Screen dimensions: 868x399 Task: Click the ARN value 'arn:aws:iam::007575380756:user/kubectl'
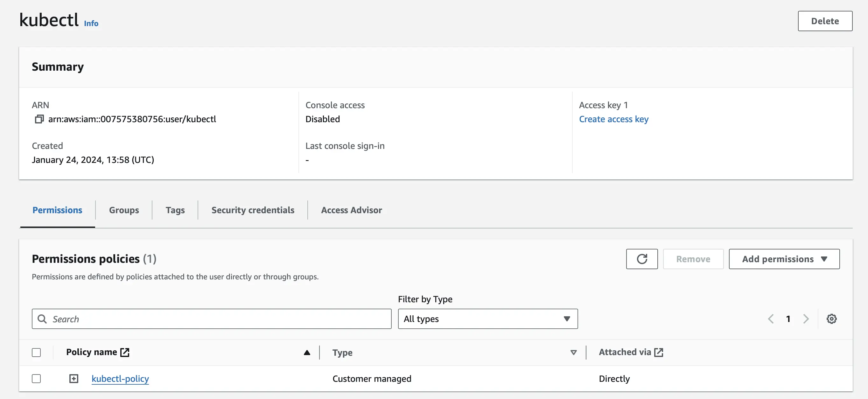132,119
